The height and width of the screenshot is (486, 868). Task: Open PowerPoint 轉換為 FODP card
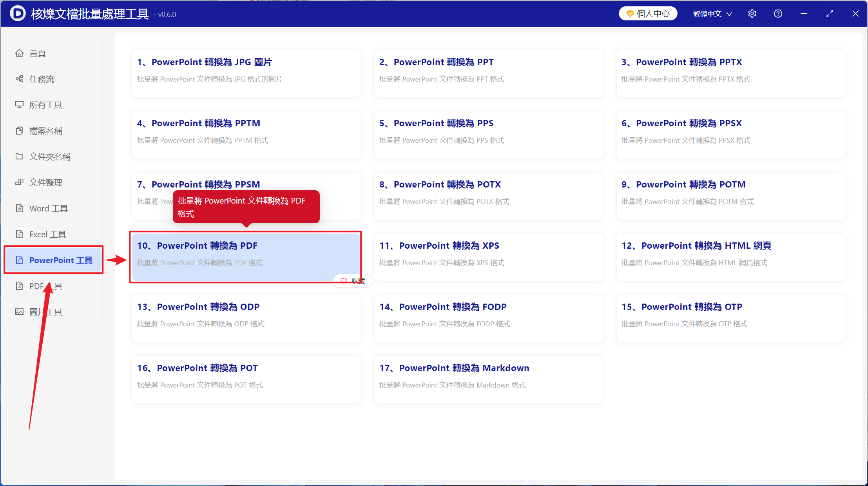pos(488,318)
